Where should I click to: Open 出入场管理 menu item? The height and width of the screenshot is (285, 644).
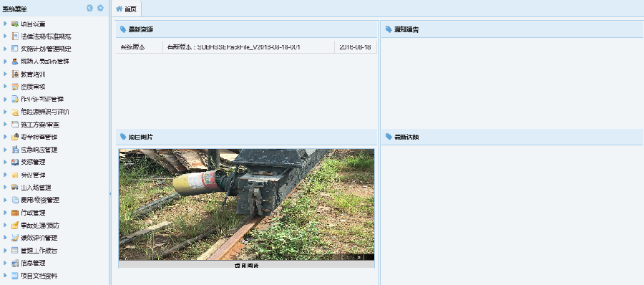(x=36, y=188)
